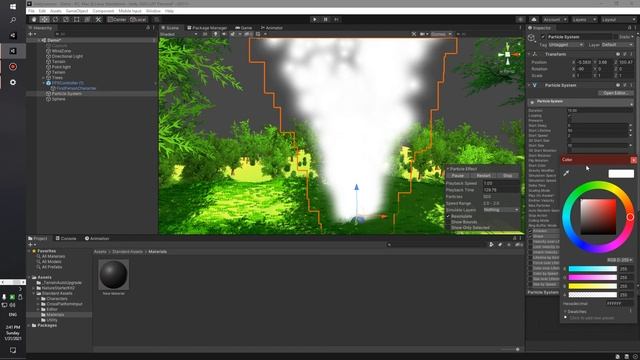Image resolution: width=640 pixels, height=360 pixels.
Task: Open the Cloud services icon
Action: [x=534, y=19]
